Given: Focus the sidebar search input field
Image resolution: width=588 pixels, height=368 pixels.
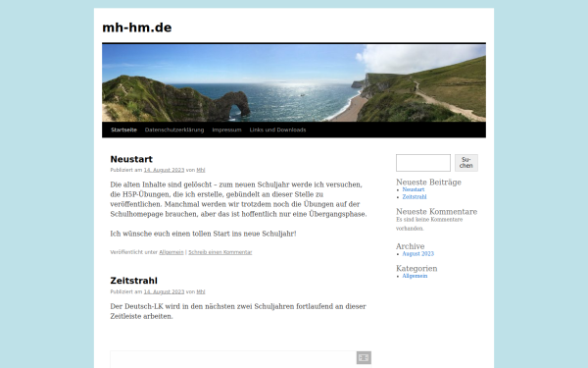Looking at the screenshot, I should point(423,163).
